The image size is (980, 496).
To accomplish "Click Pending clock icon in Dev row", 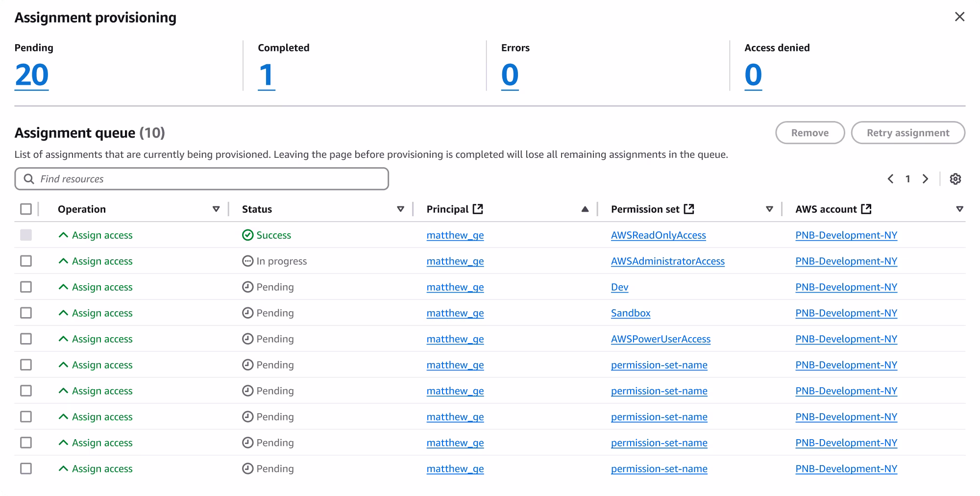I will 247,287.
